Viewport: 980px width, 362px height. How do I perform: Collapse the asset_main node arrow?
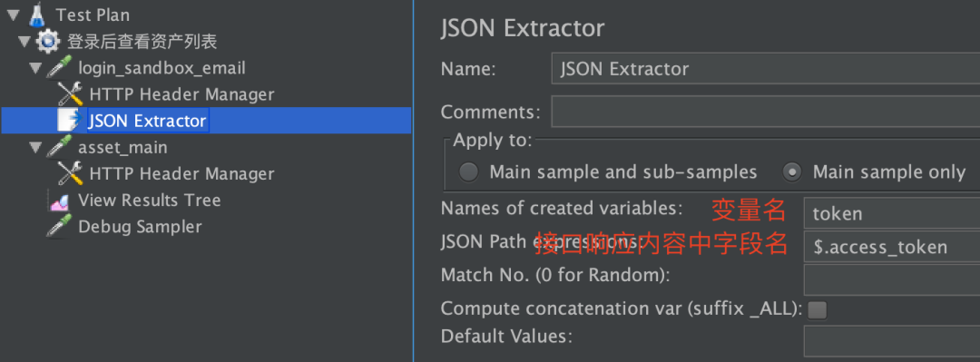(37, 148)
